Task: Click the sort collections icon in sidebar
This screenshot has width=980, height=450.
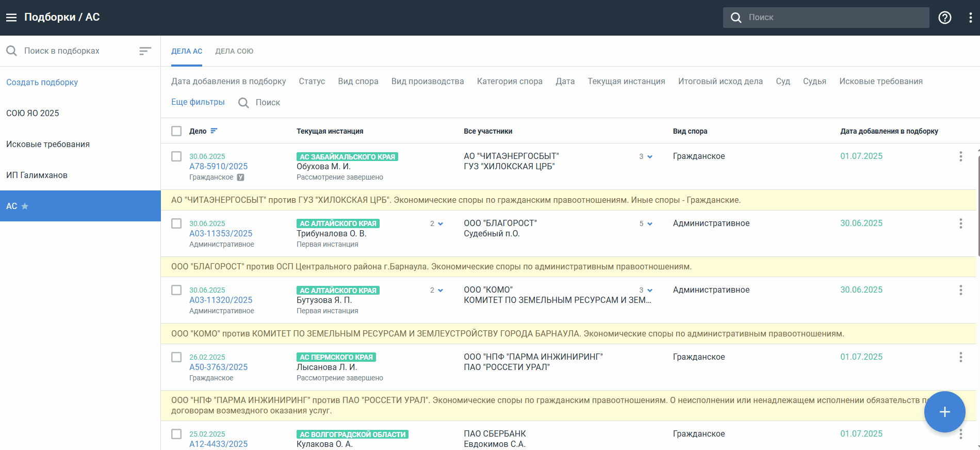Action: click(x=145, y=51)
